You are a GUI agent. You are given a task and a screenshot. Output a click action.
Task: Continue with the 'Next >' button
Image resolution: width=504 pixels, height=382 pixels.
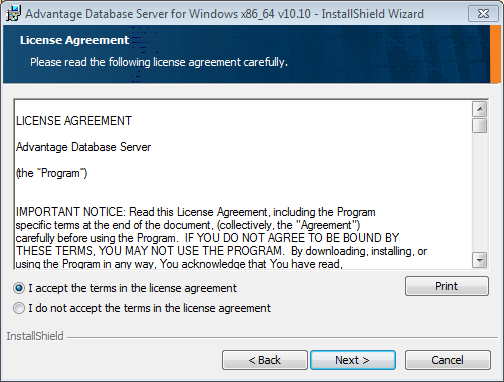pos(353,360)
